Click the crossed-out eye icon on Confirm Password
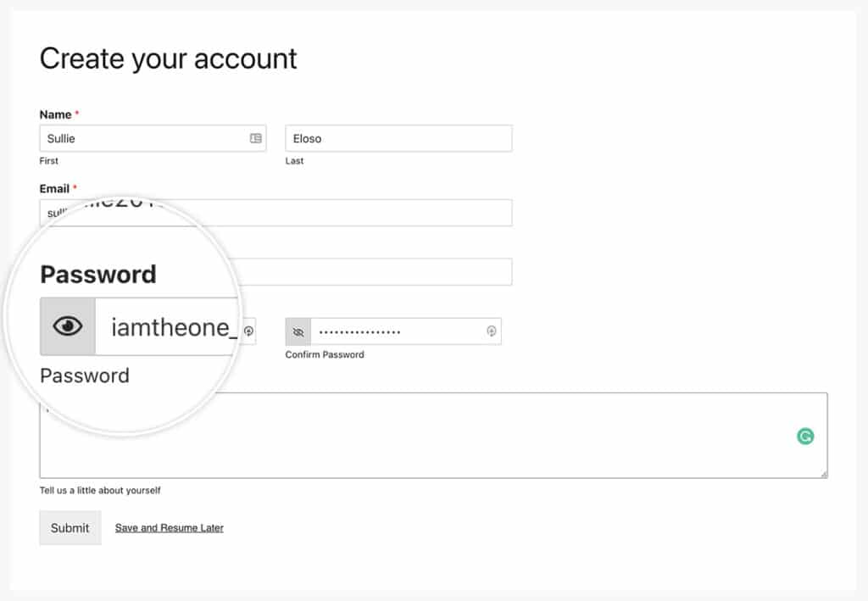Screen dimensions: 868x601 (x=297, y=331)
